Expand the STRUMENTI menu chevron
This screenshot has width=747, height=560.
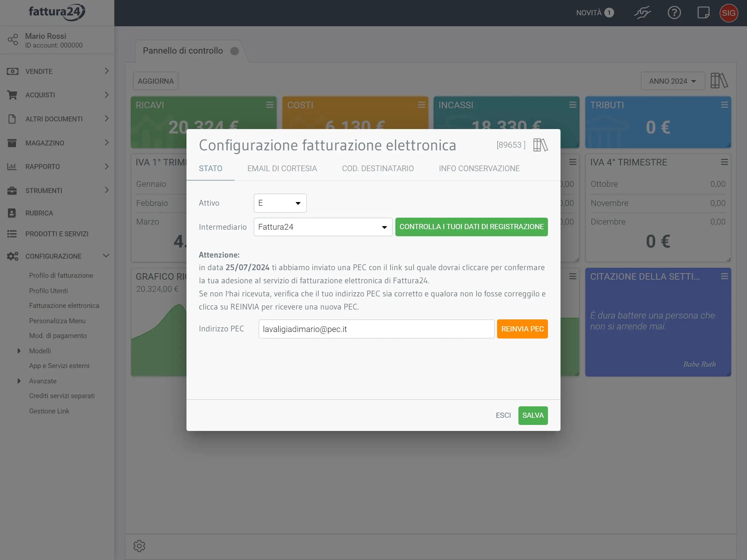(x=107, y=190)
